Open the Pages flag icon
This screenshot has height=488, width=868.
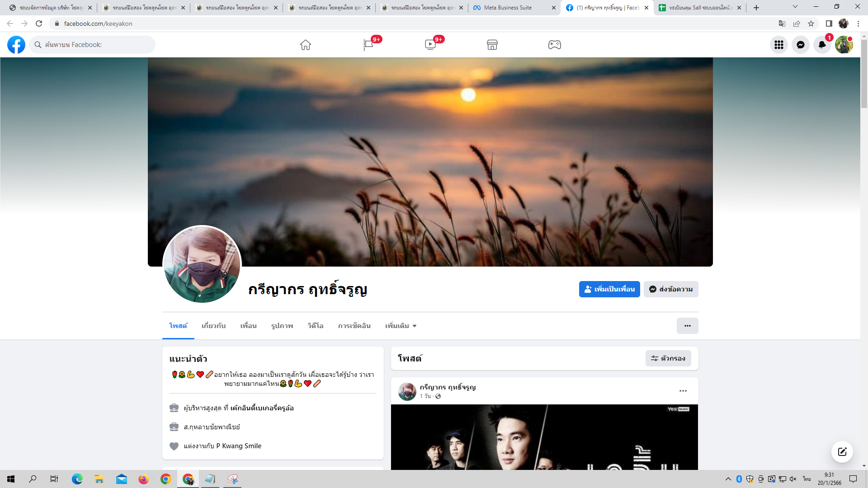tap(368, 45)
